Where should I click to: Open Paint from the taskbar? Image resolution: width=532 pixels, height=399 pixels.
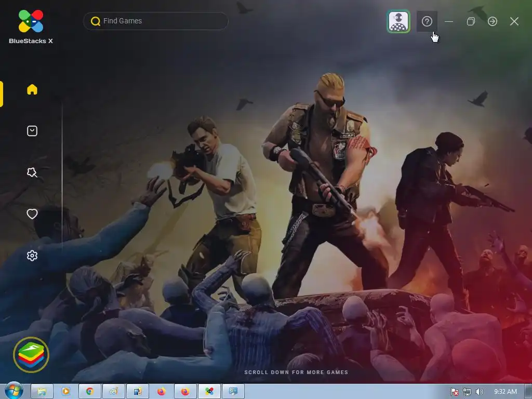click(x=114, y=392)
